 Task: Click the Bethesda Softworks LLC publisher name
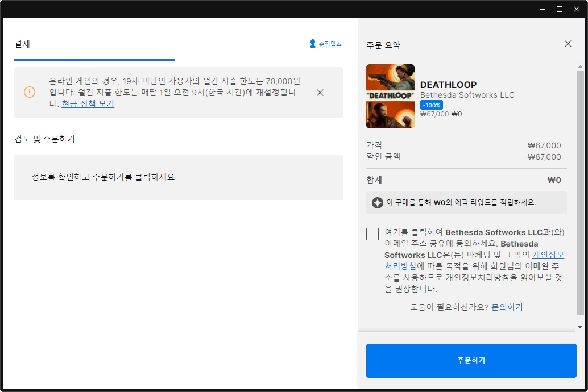[467, 95]
